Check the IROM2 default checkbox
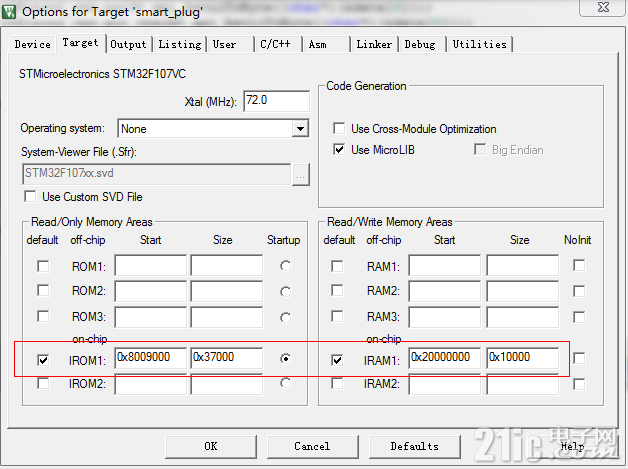 click(x=43, y=383)
